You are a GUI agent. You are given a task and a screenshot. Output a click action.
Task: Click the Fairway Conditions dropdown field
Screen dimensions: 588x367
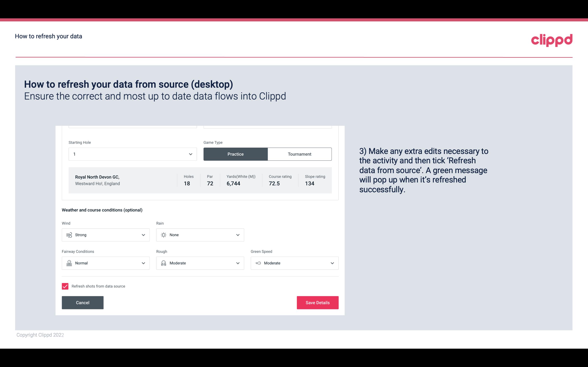coord(105,263)
